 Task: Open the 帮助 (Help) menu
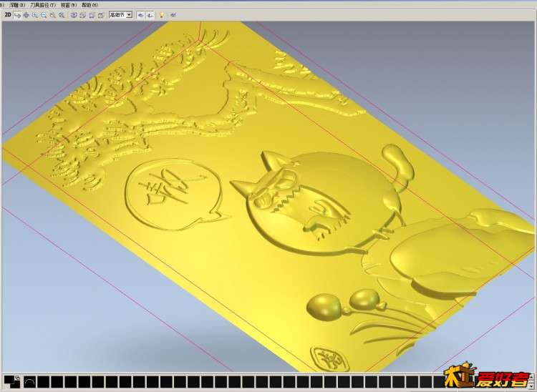(89, 5)
